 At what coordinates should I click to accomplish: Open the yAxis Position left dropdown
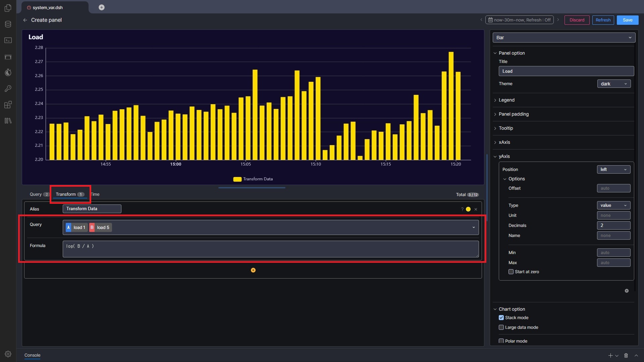click(613, 170)
